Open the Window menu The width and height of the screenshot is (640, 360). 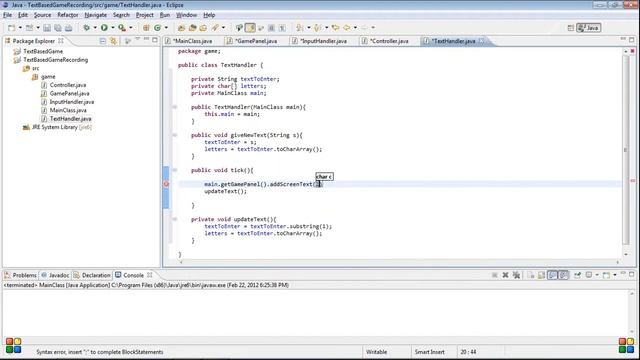[187, 15]
